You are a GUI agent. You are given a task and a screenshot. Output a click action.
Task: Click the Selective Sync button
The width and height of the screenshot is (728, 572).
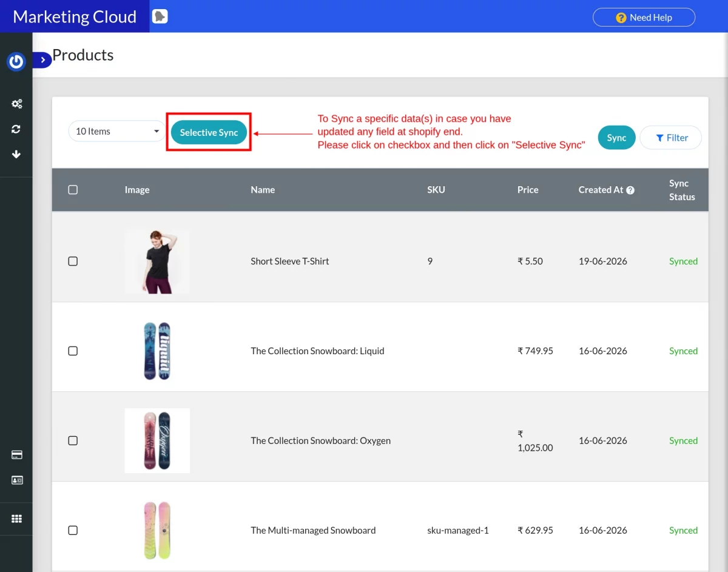(x=209, y=132)
